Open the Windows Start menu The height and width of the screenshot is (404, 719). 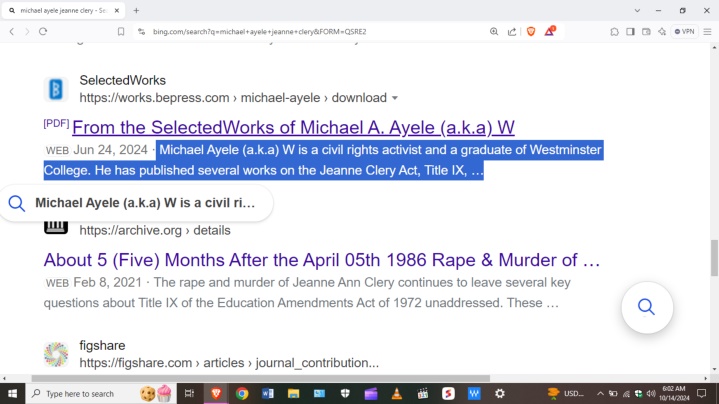click(x=12, y=393)
